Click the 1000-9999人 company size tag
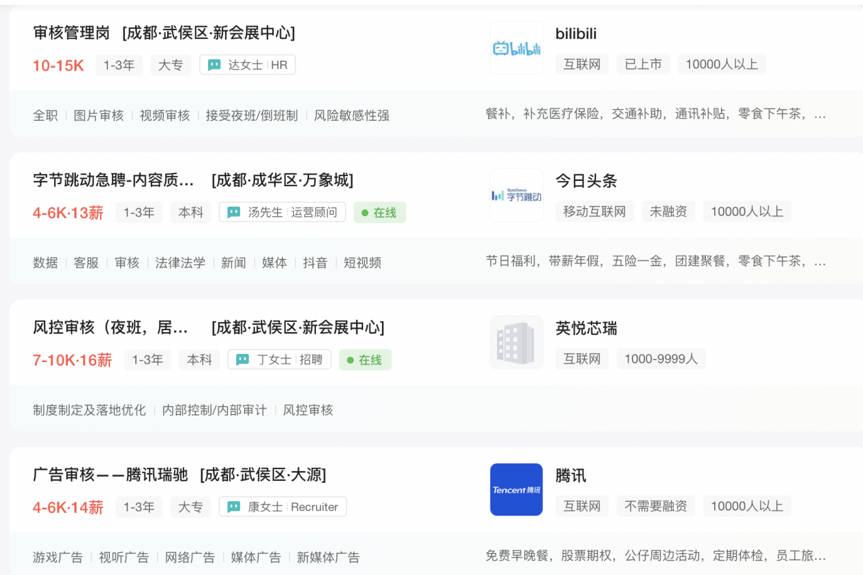This screenshot has height=575, width=863. click(661, 359)
